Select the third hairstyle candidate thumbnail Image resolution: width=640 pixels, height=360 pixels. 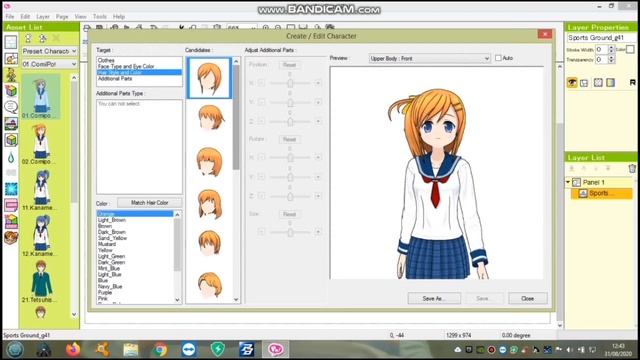(210, 162)
